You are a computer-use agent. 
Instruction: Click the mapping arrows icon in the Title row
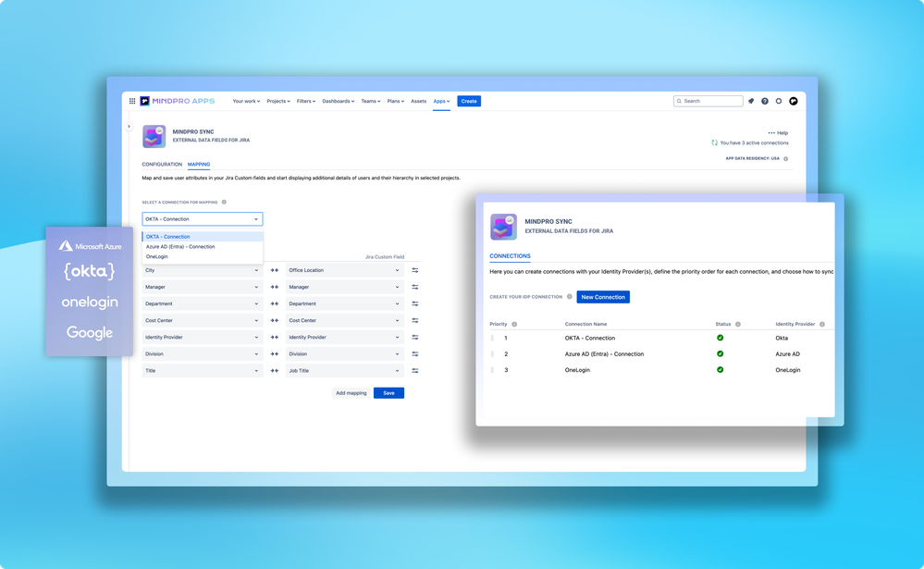[x=274, y=371]
